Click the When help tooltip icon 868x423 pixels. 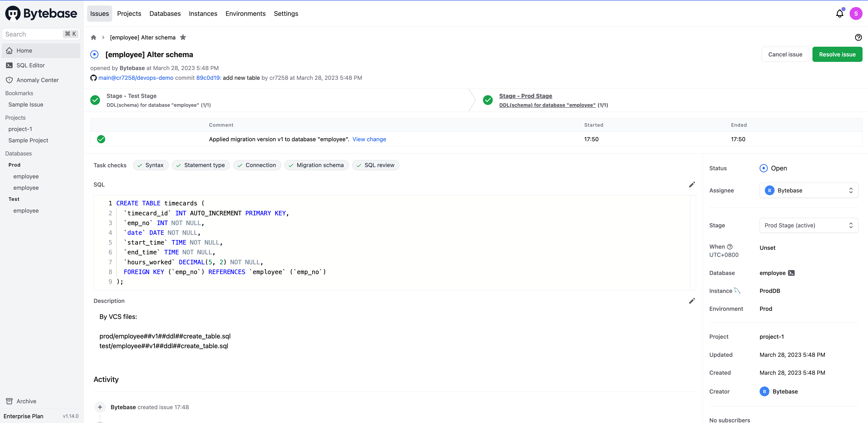coord(730,247)
